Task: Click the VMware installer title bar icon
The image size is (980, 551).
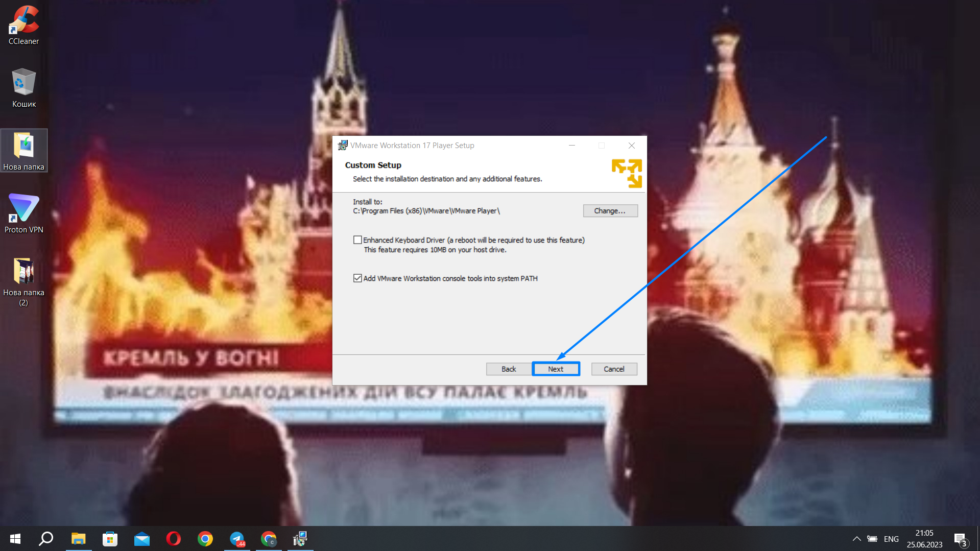Action: pyautogui.click(x=343, y=146)
